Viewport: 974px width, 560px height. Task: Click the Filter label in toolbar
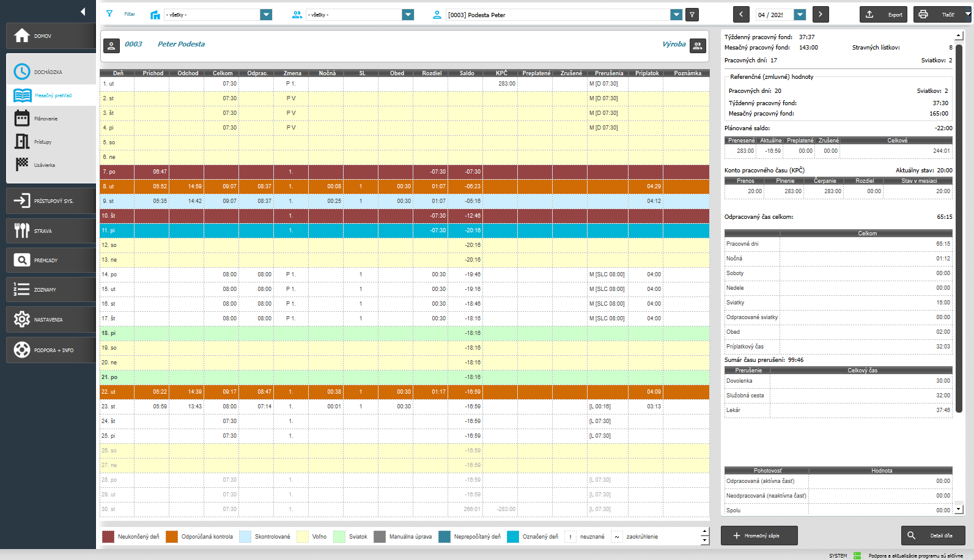[130, 14]
